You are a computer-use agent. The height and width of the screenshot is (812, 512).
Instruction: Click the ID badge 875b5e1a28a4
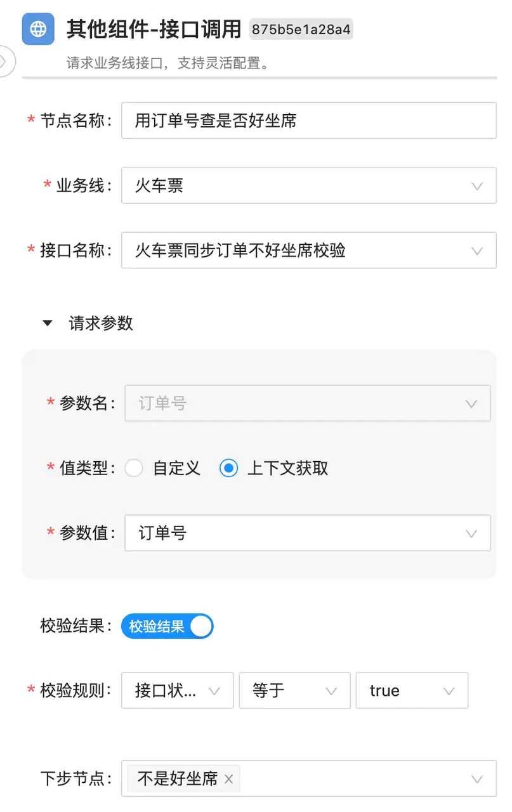coord(301,29)
